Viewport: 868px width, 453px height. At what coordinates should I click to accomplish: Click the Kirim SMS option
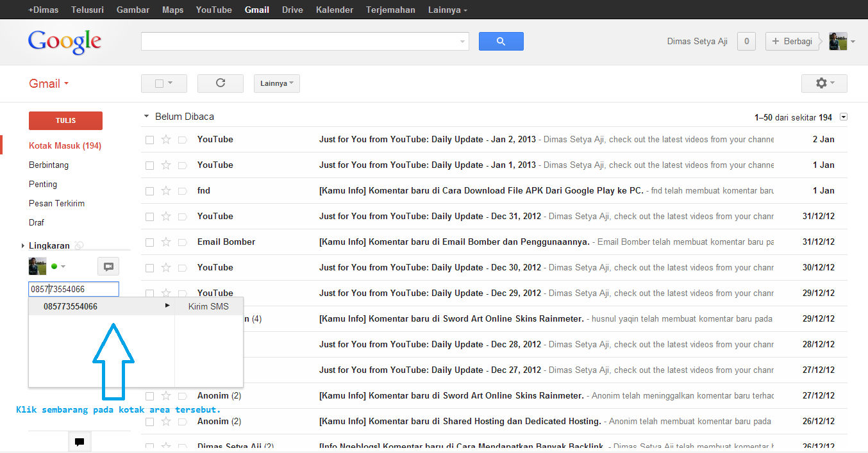(208, 306)
